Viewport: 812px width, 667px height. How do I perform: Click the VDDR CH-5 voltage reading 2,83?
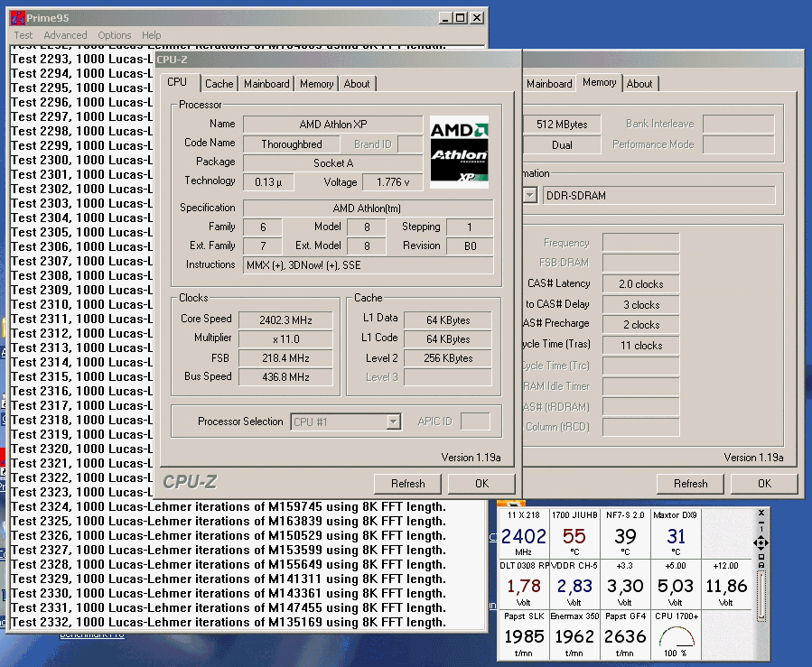coord(574,587)
